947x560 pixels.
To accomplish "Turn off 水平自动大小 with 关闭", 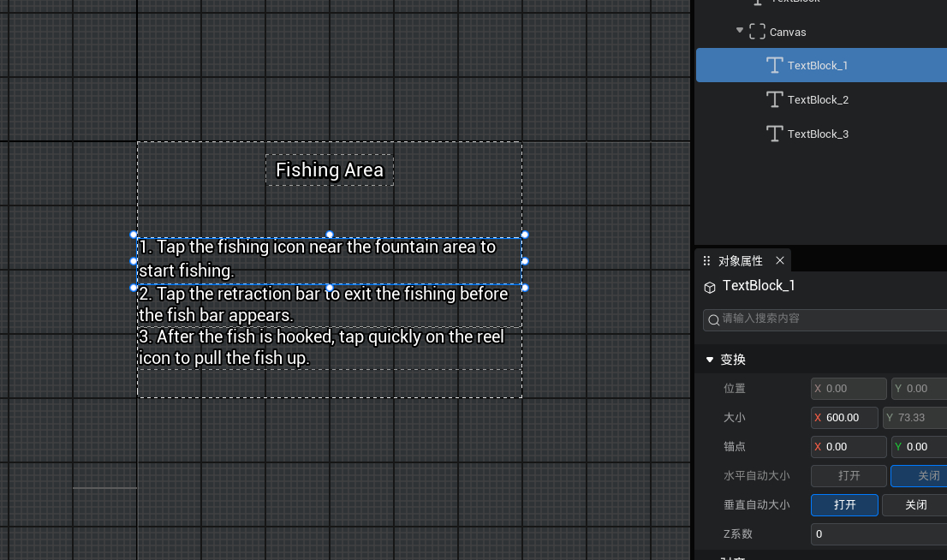I will point(920,475).
